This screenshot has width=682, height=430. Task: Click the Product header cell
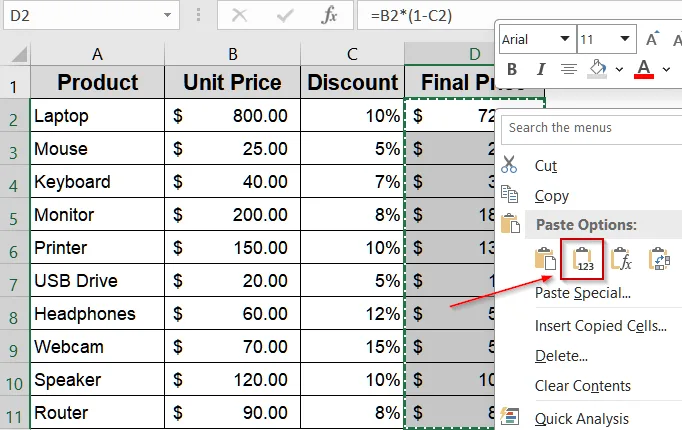click(x=97, y=82)
